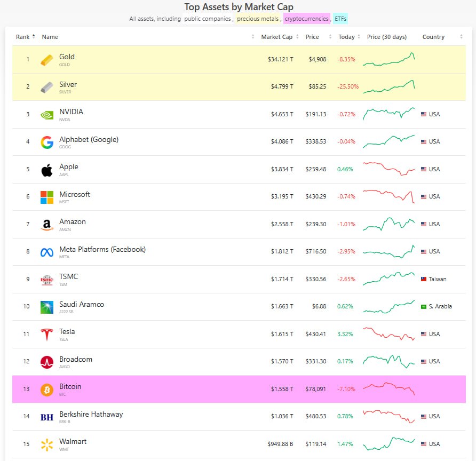Sort table by Today percentage column
Screen dimensions: 476x461
coord(346,37)
